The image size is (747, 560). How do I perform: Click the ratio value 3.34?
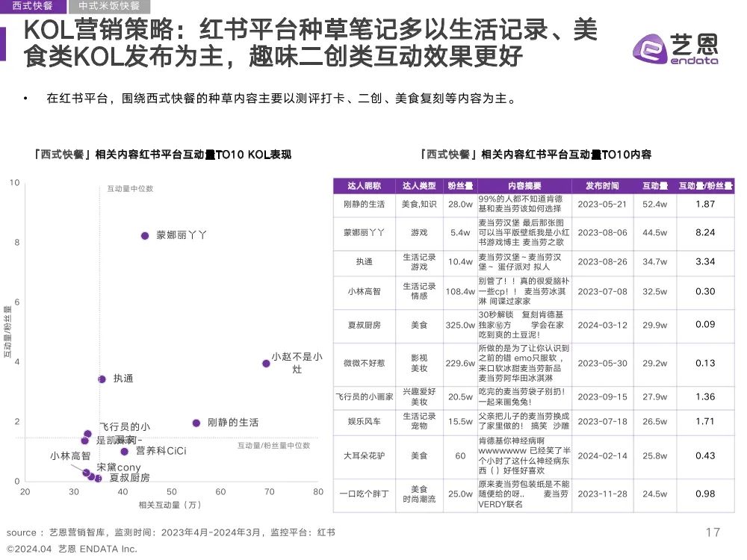click(x=706, y=262)
